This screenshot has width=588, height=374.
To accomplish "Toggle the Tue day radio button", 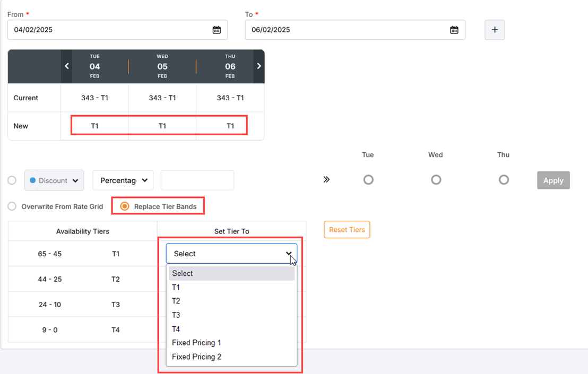I will [x=368, y=180].
